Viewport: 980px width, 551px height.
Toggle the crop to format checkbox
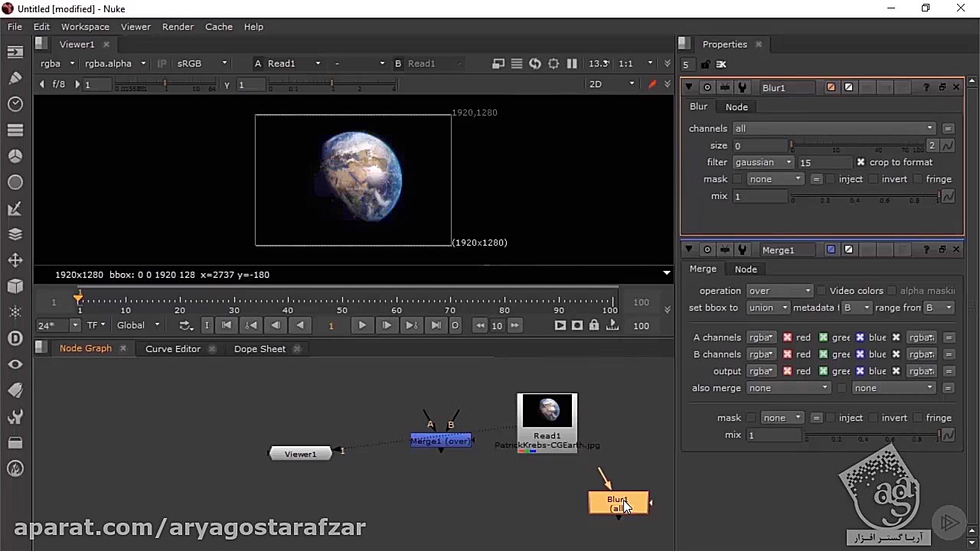point(861,162)
